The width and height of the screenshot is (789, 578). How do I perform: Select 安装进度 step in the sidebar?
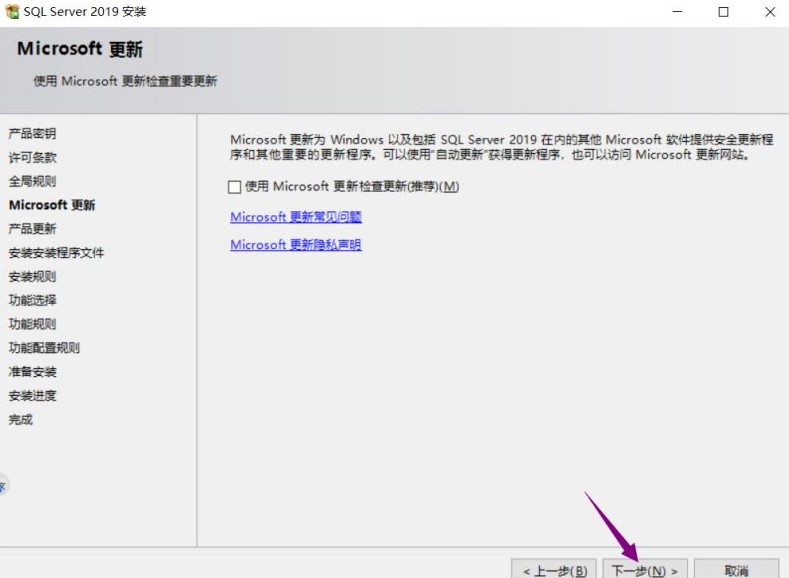pos(32,396)
